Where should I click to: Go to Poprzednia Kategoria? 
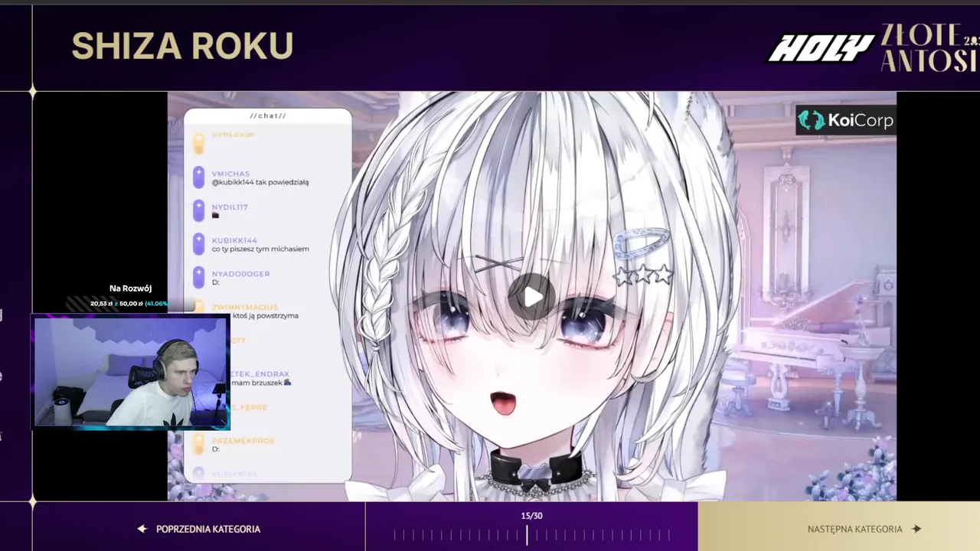pyautogui.click(x=199, y=529)
